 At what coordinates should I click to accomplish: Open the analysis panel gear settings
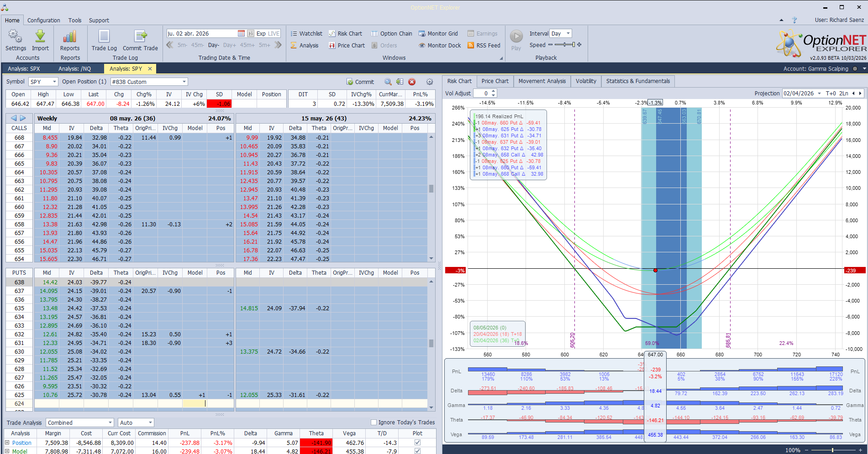click(430, 82)
